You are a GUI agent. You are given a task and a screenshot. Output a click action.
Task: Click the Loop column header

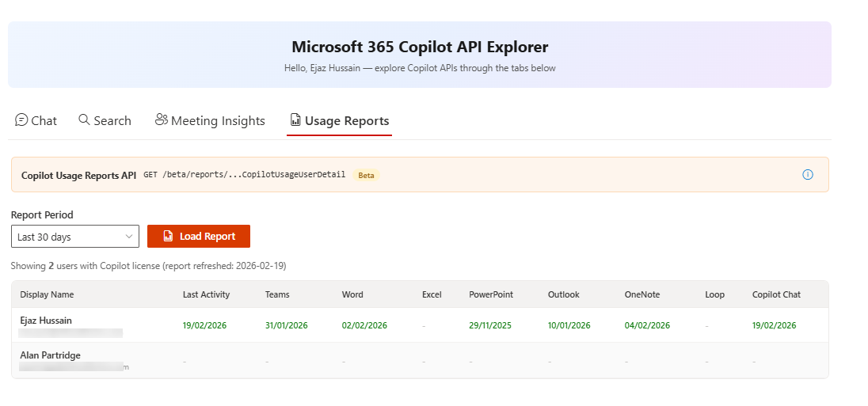coord(714,294)
